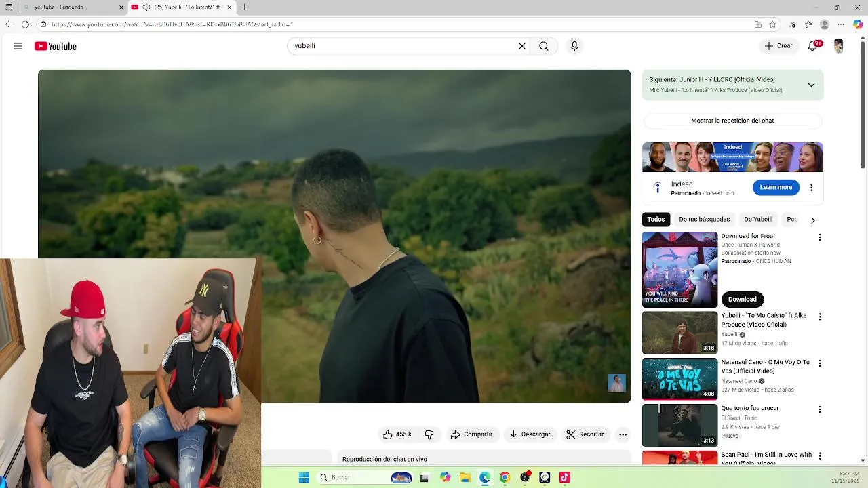
Task: Share the video via Compartir
Action: point(471,434)
